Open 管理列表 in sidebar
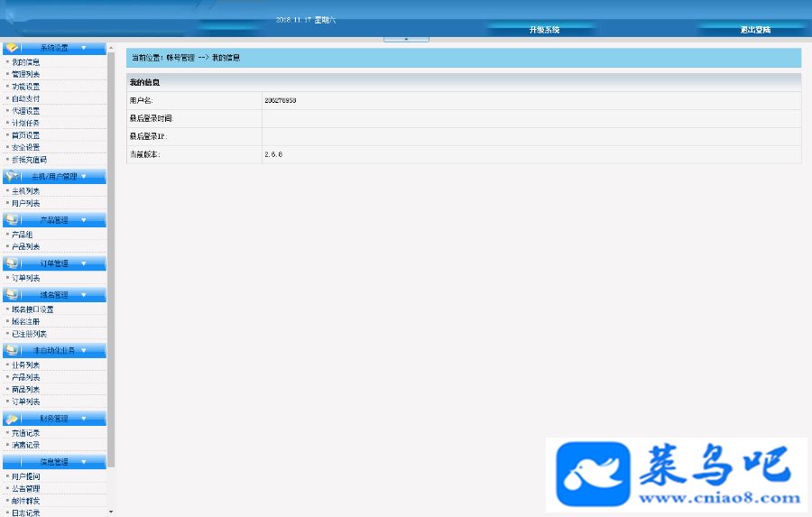 (x=26, y=75)
